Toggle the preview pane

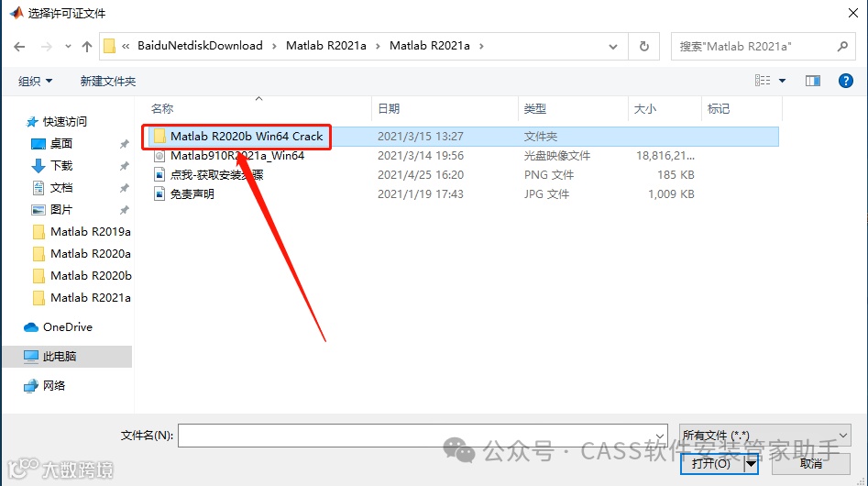[x=813, y=81]
